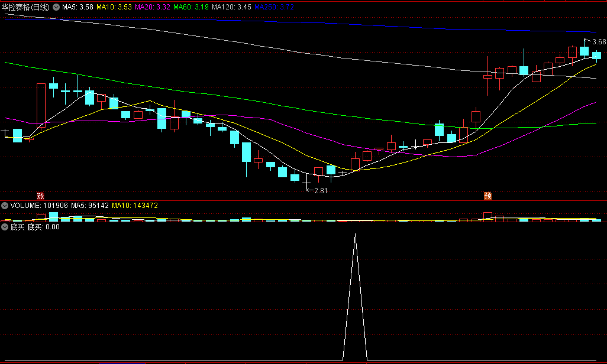Click the green MA60: 3.19 label
This screenshot has height=364, width=607.
tap(191, 7)
